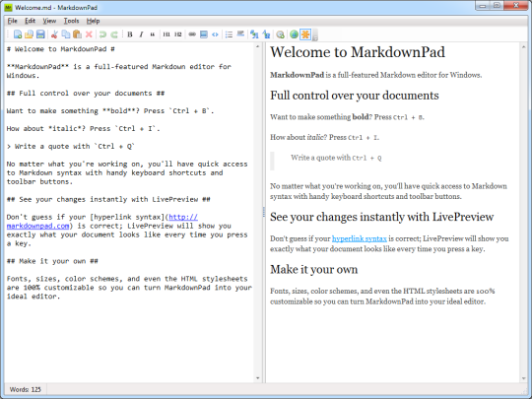Click the '# Welcome to MarkdownPad #' editor line
This screenshot has height=399, width=532.
(60, 49)
